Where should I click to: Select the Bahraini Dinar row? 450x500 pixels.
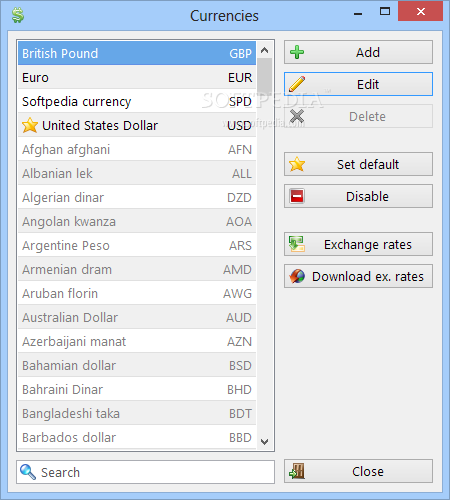(137, 389)
